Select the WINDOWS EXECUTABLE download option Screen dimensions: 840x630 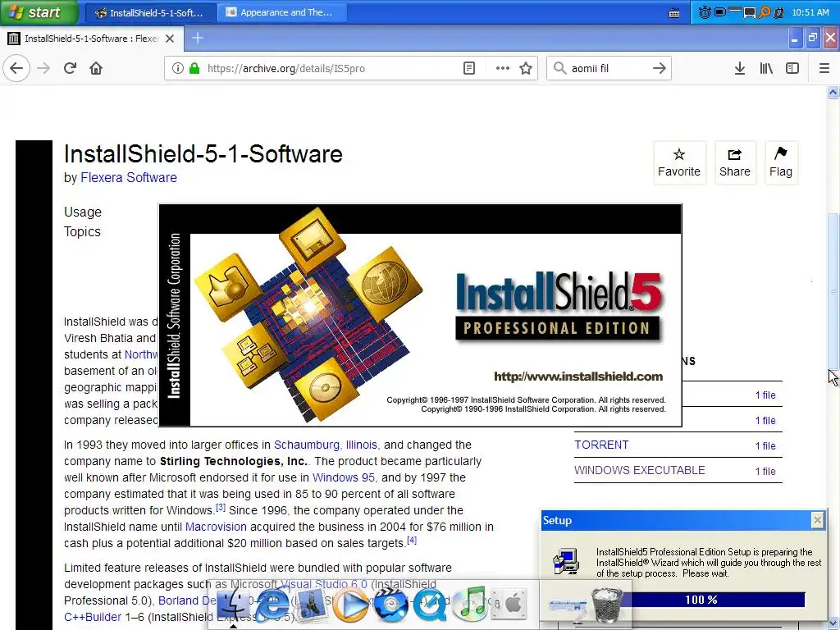[x=640, y=470]
